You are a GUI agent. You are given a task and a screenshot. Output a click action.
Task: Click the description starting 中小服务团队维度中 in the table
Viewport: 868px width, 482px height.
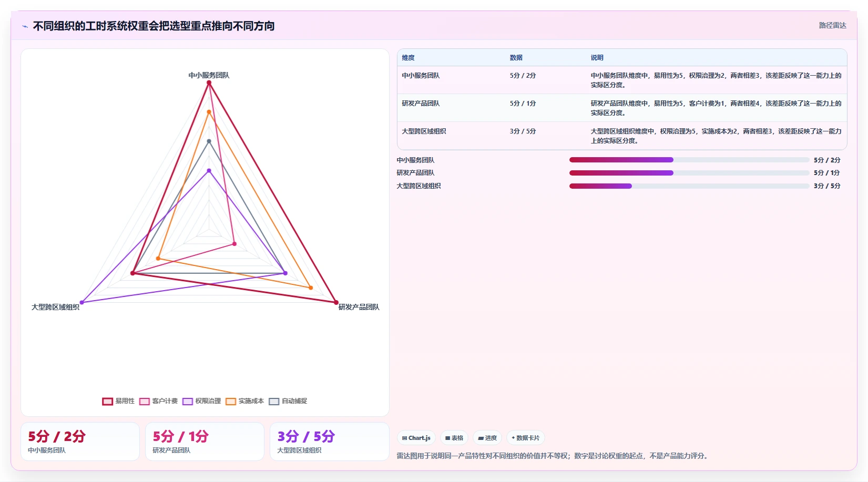pyautogui.click(x=716, y=80)
